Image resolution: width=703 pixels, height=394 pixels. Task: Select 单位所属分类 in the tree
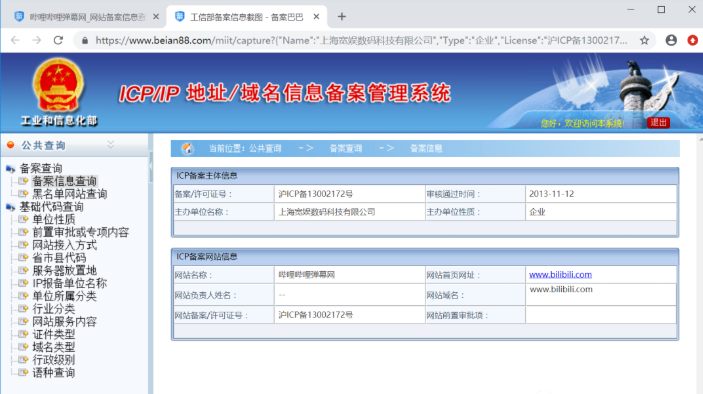64,296
